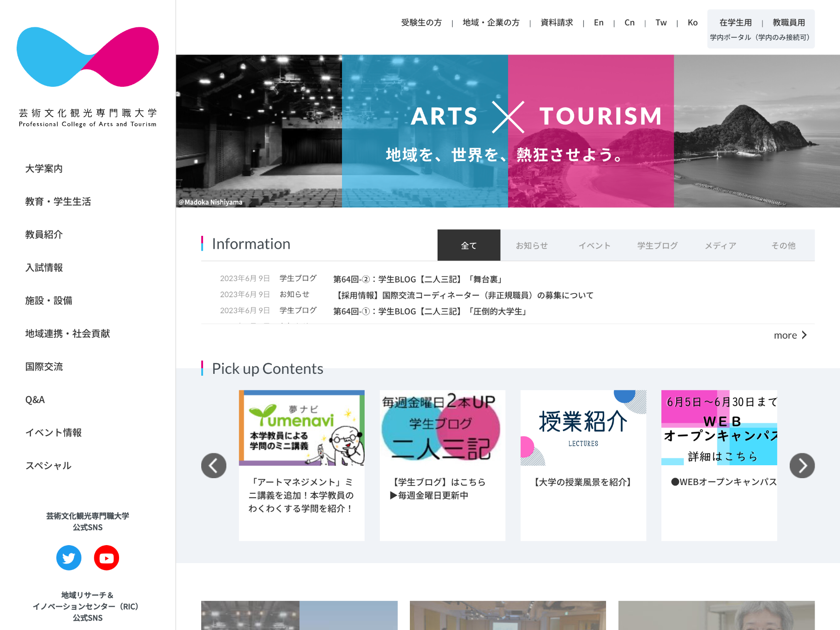Open the イベント tab in Information
This screenshot has width=840, height=630.
tap(594, 245)
